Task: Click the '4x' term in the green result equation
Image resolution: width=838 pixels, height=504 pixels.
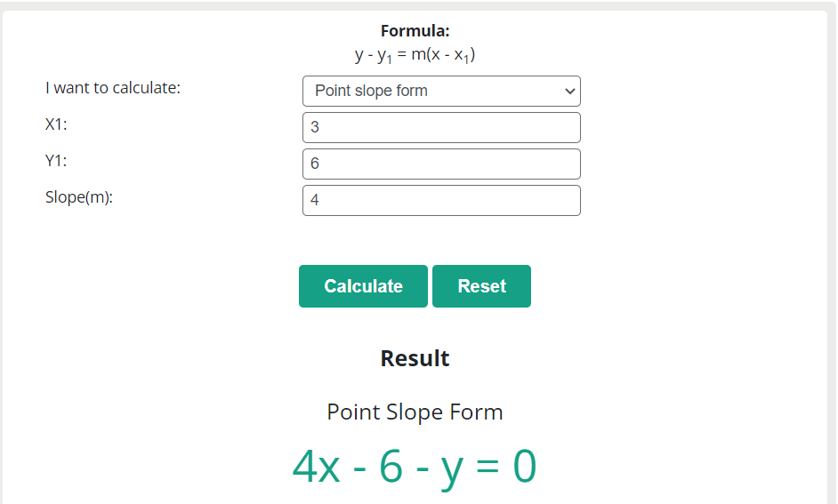Action: pyautogui.click(x=317, y=466)
